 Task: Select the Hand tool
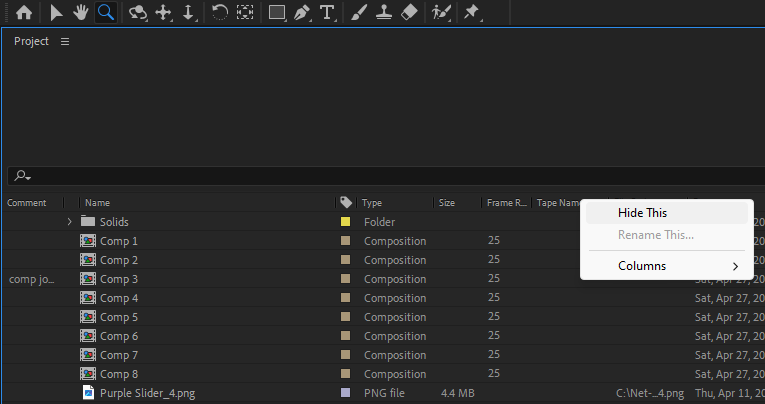[81, 13]
